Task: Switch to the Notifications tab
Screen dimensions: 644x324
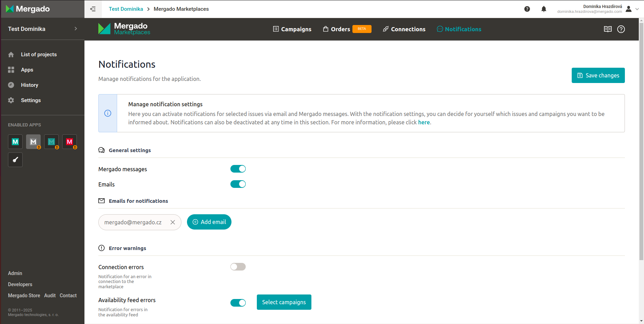Action: pyautogui.click(x=459, y=29)
